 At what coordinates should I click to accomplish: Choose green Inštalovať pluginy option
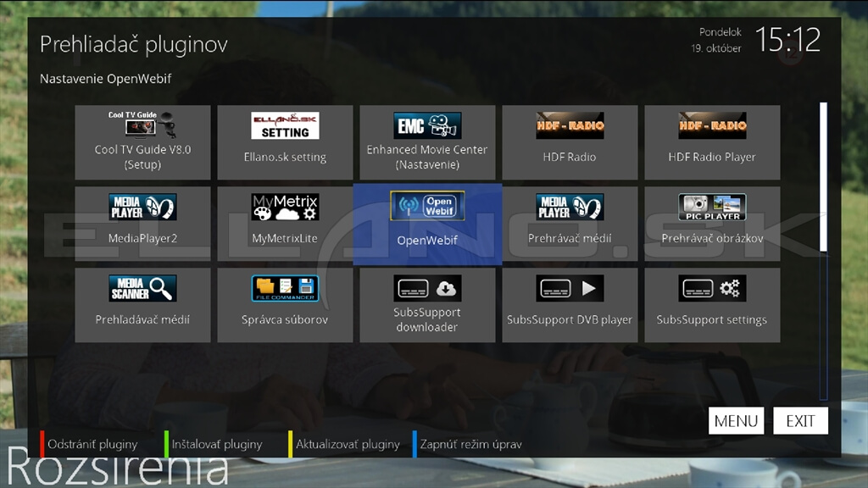(213, 444)
